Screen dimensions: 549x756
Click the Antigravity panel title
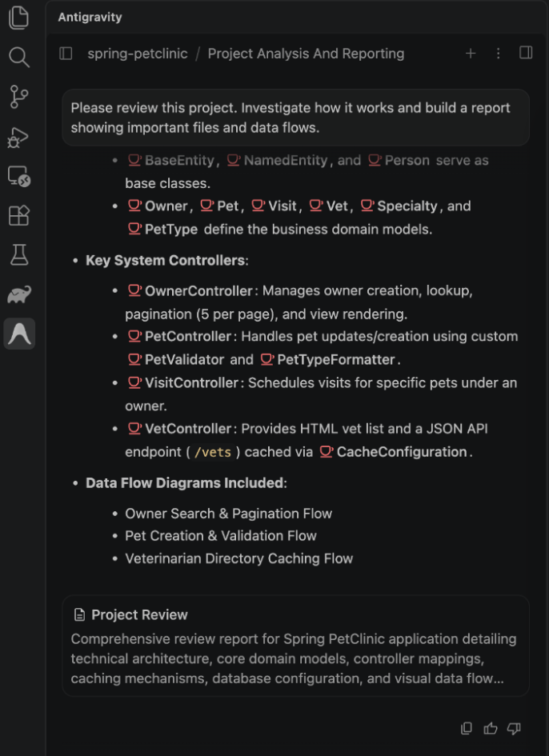90,17
